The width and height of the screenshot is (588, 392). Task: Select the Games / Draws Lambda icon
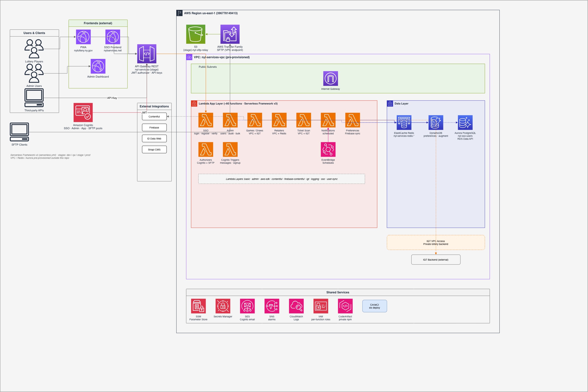pyautogui.click(x=255, y=120)
